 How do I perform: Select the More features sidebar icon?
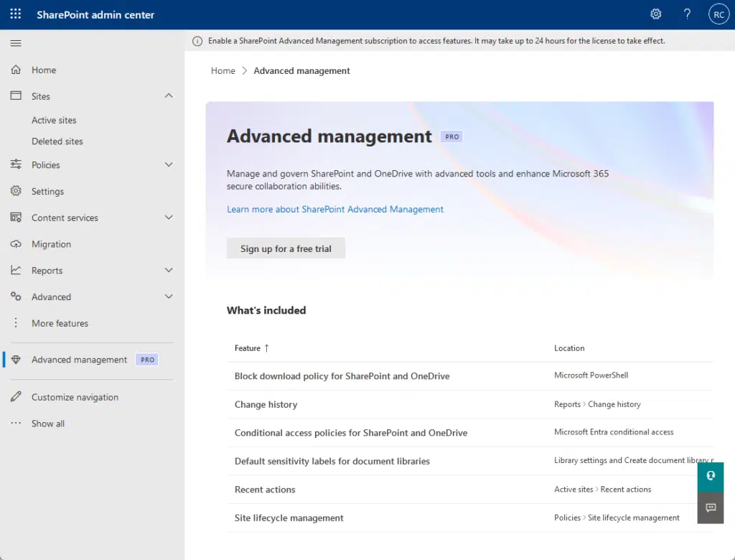coord(16,323)
